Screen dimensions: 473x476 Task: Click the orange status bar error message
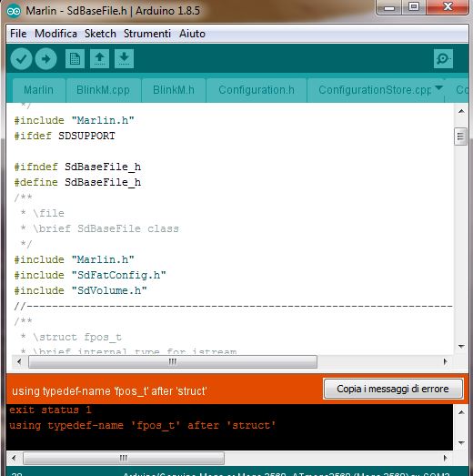pyautogui.click(x=109, y=391)
